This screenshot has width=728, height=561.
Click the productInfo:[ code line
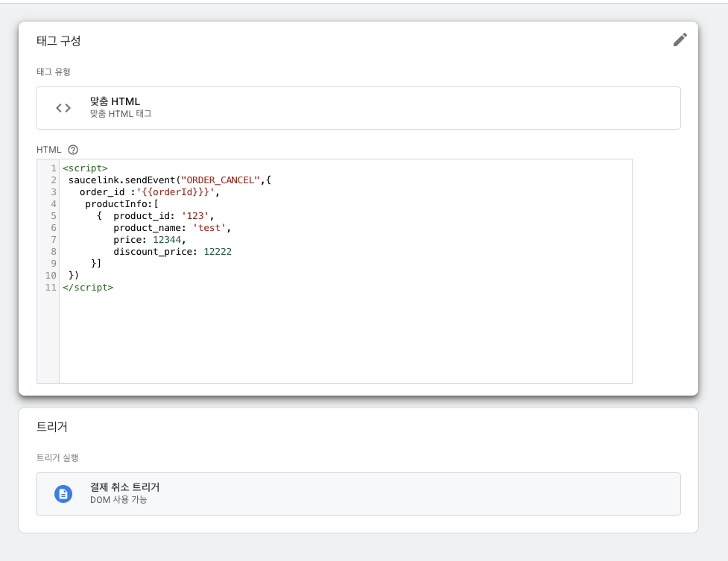[x=121, y=204]
